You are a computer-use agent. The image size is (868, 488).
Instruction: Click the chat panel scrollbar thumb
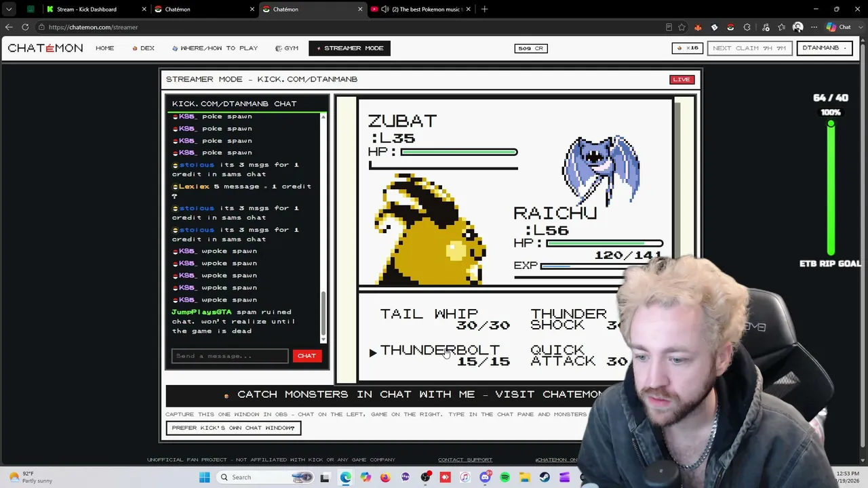coord(323,313)
